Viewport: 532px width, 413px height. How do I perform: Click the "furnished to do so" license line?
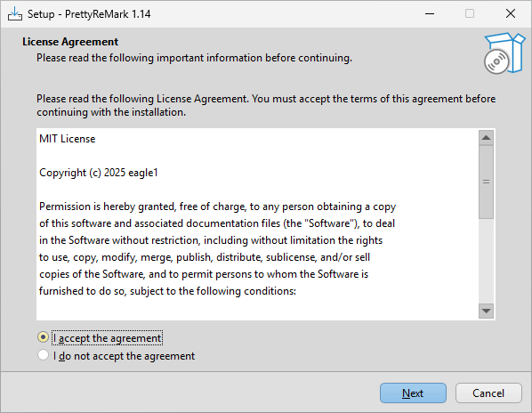167,291
